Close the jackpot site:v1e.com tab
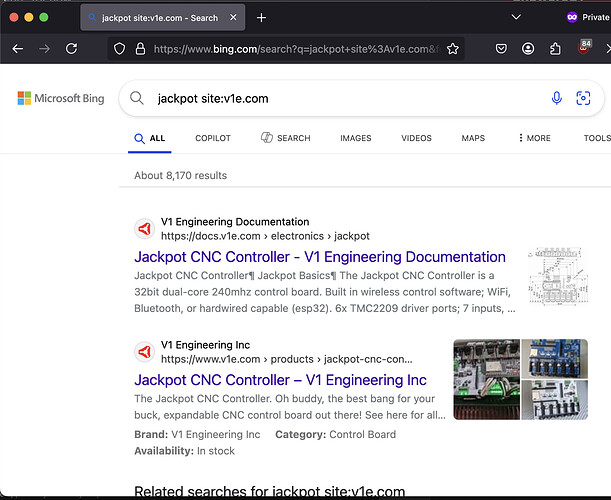 (x=233, y=18)
